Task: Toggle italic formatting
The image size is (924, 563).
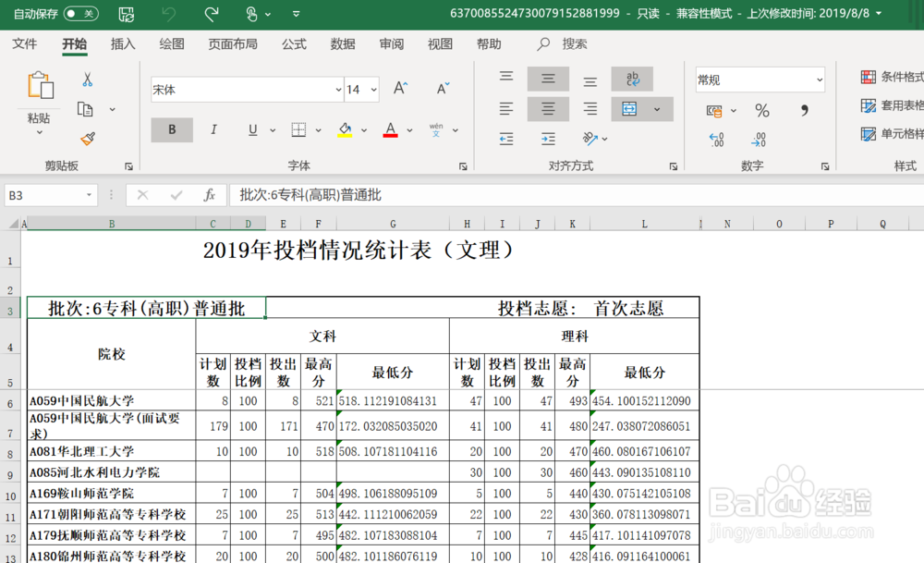Action: 213,129
